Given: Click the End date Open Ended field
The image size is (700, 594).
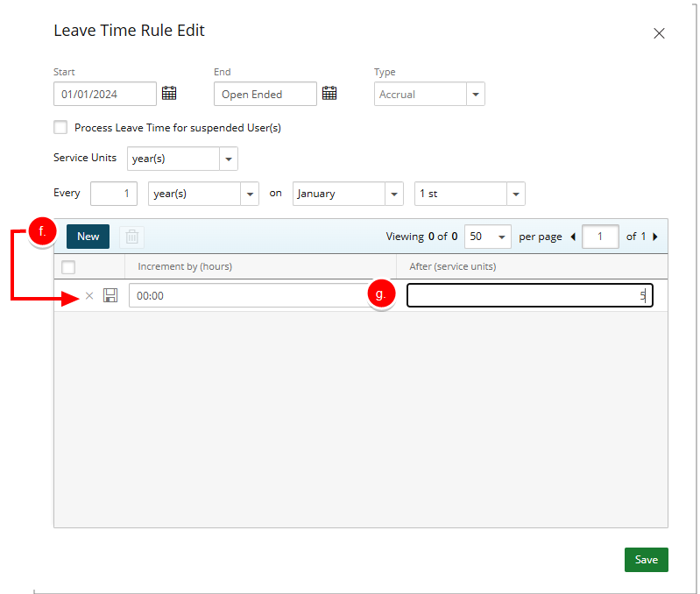Looking at the screenshot, I should (x=265, y=94).
